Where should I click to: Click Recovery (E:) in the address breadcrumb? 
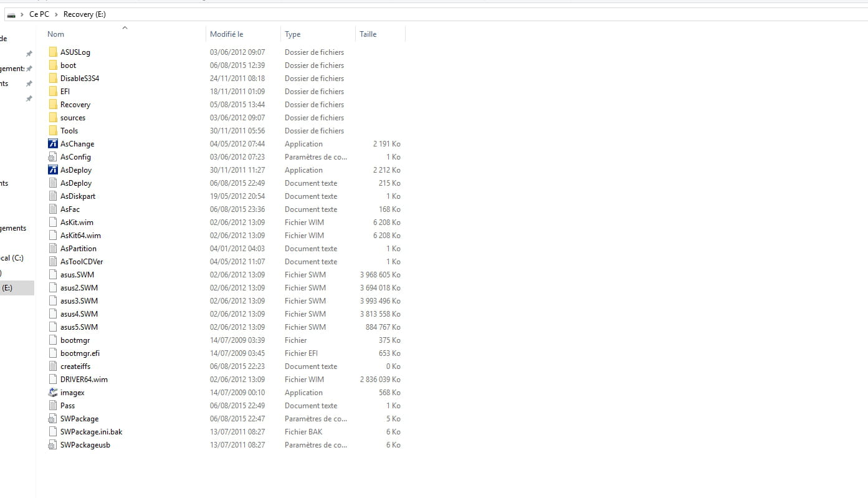85,14
